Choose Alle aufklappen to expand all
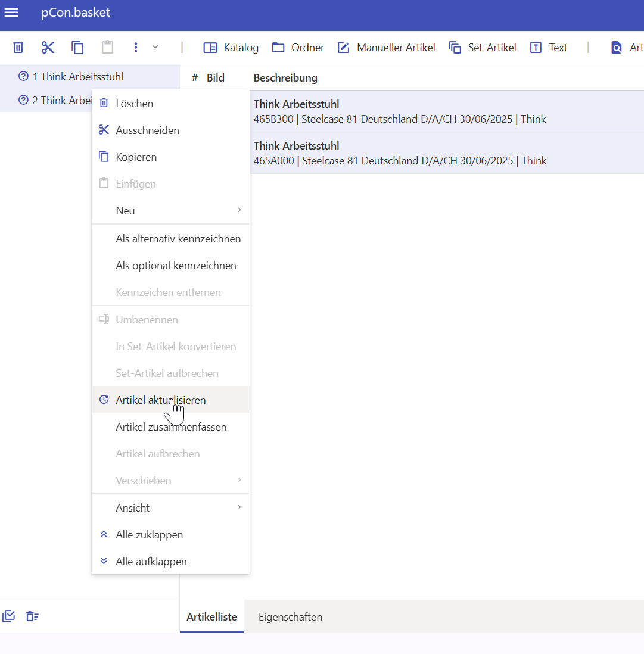Image resolution: width=644 pixels, height=654 pixels. coord(170,562)
